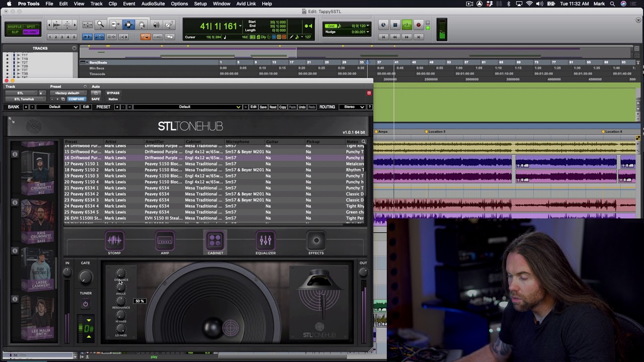The image size is (644, 362).
Task: Click the Rewind transport button
Action: pos(395,37)
